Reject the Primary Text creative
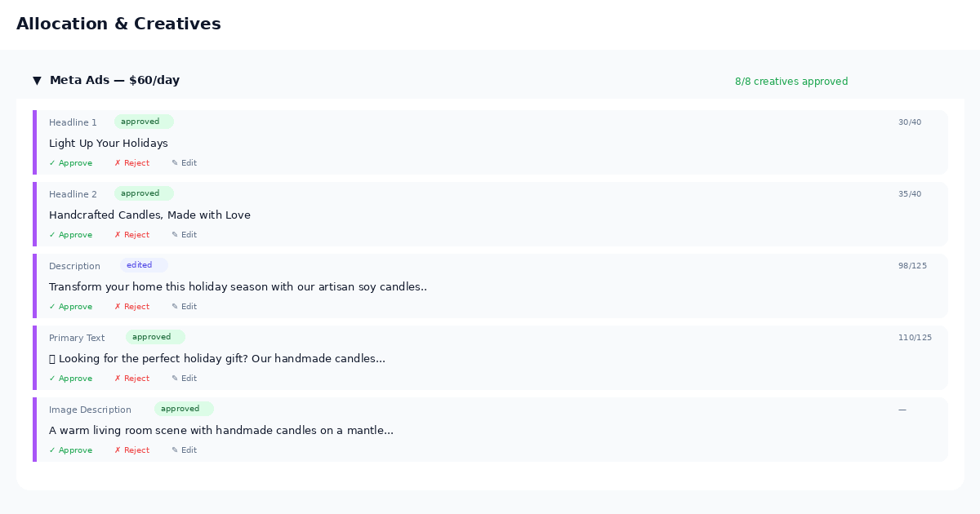980x514 pixels. coord(131,379)
